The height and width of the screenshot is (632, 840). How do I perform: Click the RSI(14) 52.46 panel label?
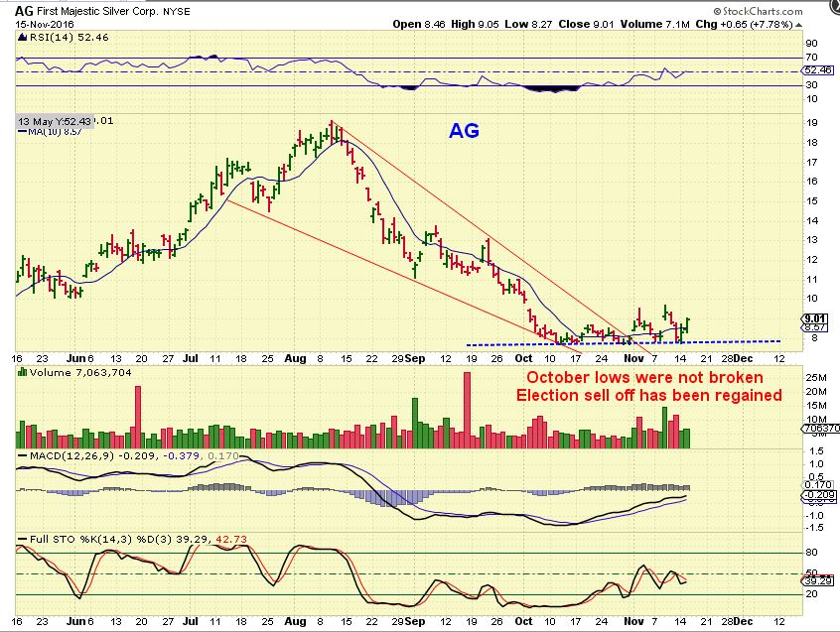69,38
